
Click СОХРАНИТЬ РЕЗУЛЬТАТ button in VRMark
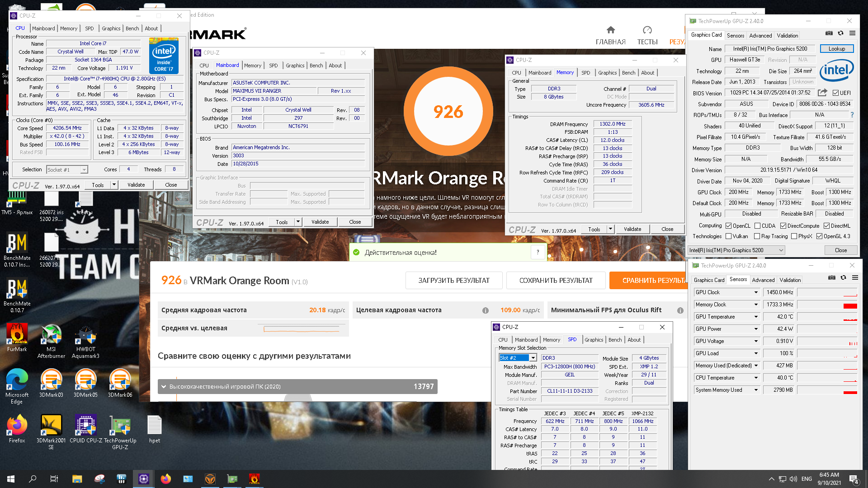pyautogui.click(x=556, y=281)
